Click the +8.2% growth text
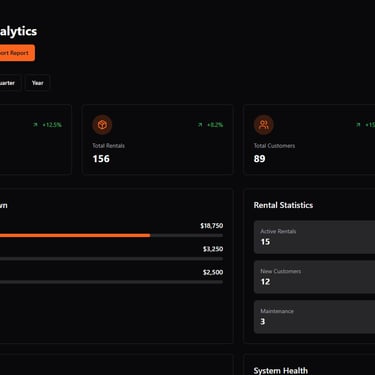The width and height of the screenshot is (375, 375). coord(215,125)
